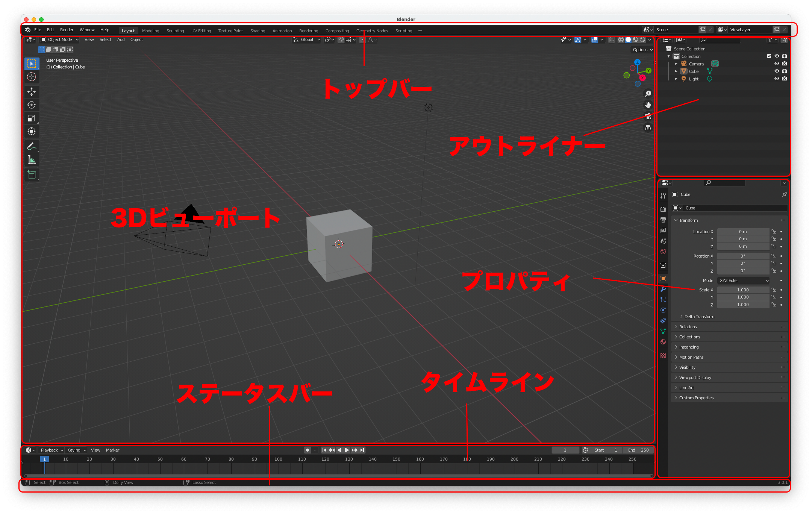Open the viewport Options button
812x514 pixels.
(x=642, y=50)
